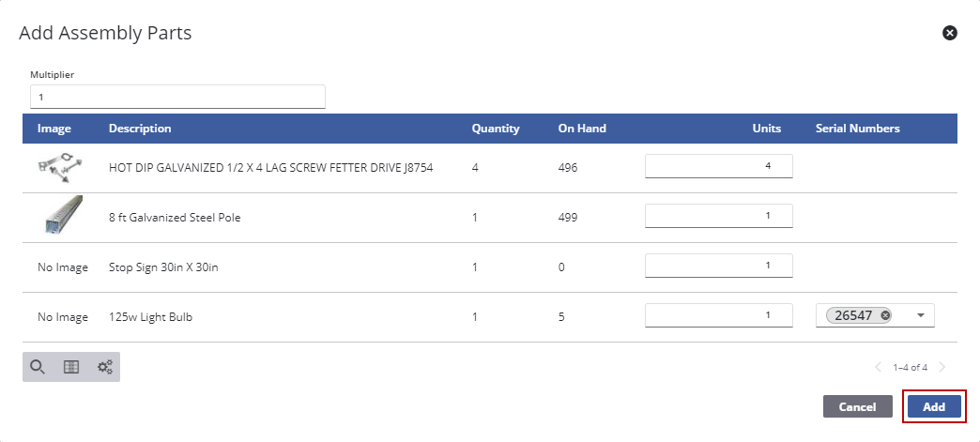Sort by the Description column header
980x442 pixels.
pyautogui.click(x=140, y=129)
